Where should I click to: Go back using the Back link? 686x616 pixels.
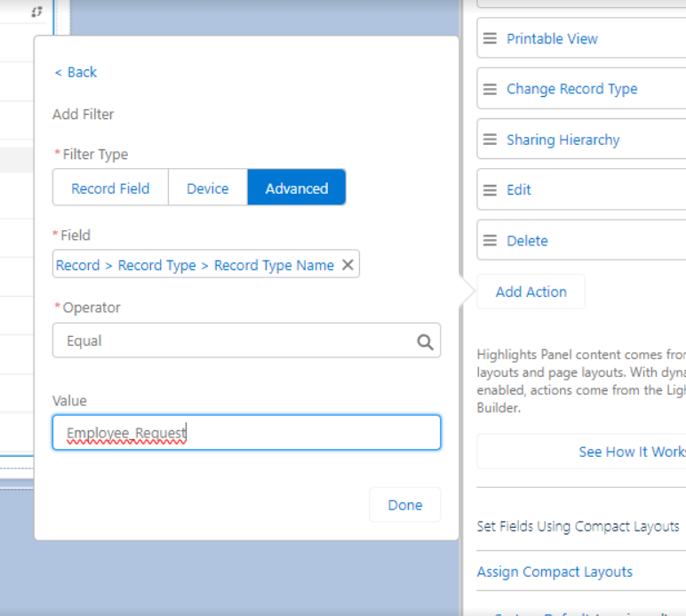(76, 72)
